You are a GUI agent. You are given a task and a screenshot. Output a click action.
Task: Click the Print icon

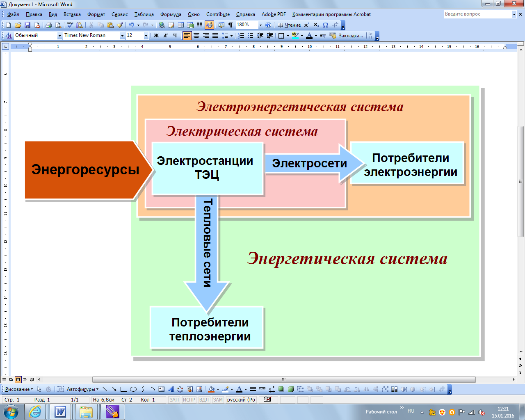[x=49, y=25]
